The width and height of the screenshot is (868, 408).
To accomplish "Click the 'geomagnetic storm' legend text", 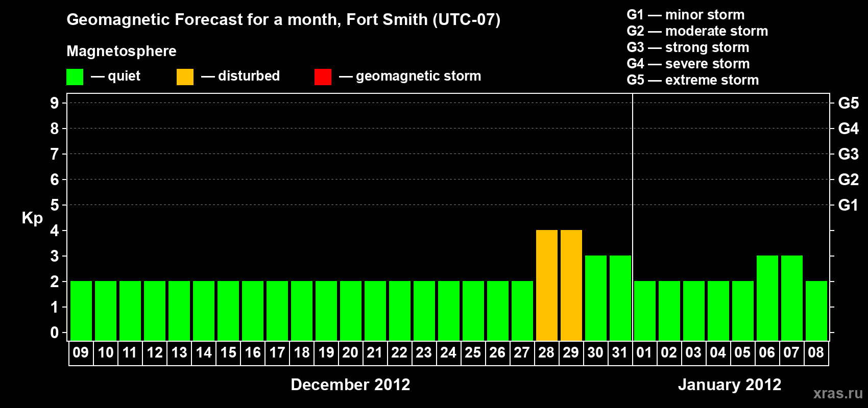I will [x=419, y=76].
